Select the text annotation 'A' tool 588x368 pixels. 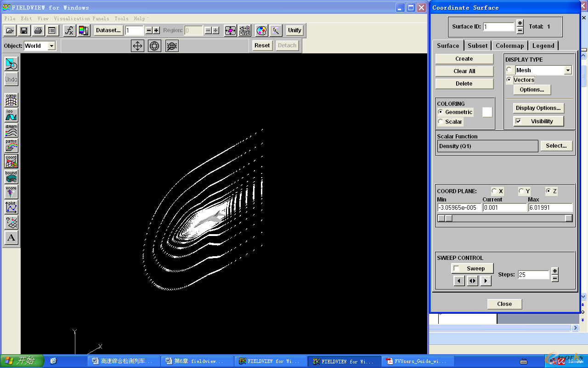click(11, 238)
